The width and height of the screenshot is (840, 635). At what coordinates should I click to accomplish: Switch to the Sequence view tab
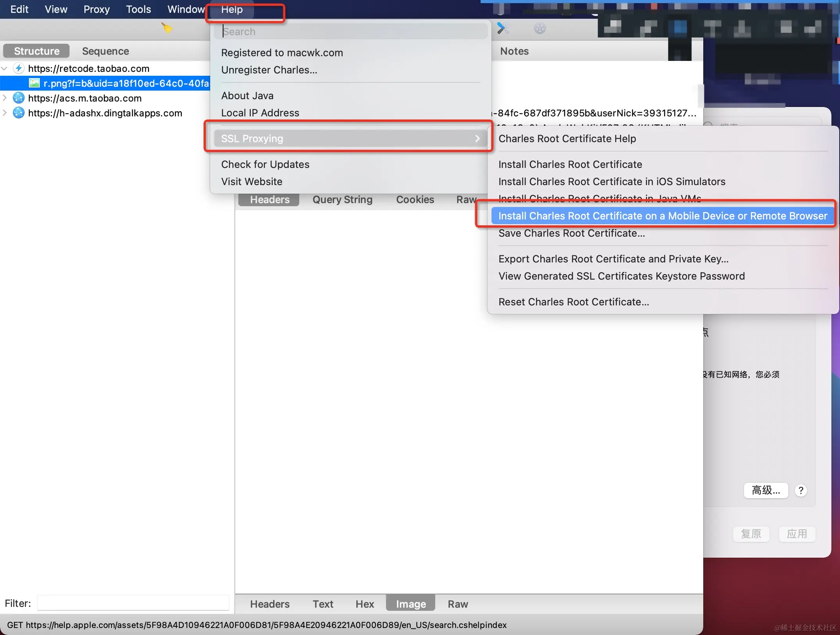point(105,51)
